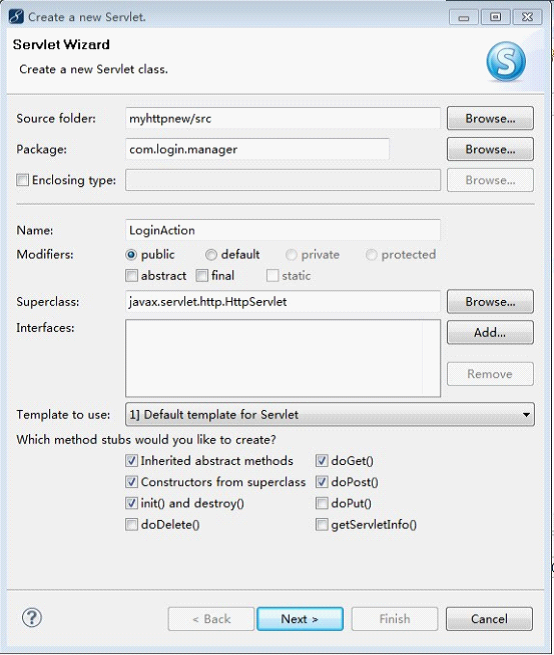The height and width of the screenshot is (655, 554).
Task: Click the 'Modifiers:' label
Action: pos(45,254)
